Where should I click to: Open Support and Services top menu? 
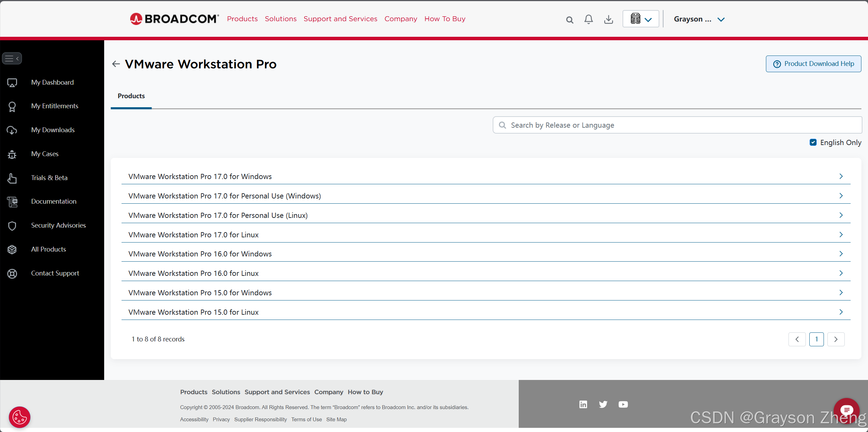click(340, 19)
